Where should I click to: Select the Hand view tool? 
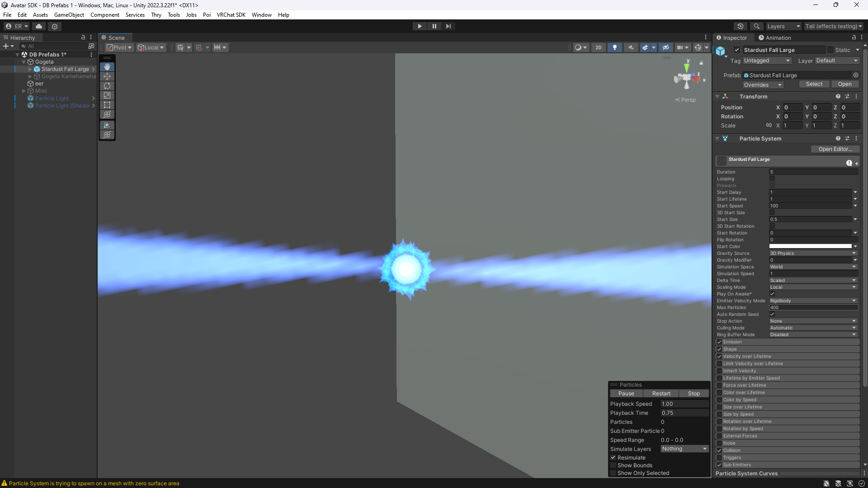(x=107, y=67)
